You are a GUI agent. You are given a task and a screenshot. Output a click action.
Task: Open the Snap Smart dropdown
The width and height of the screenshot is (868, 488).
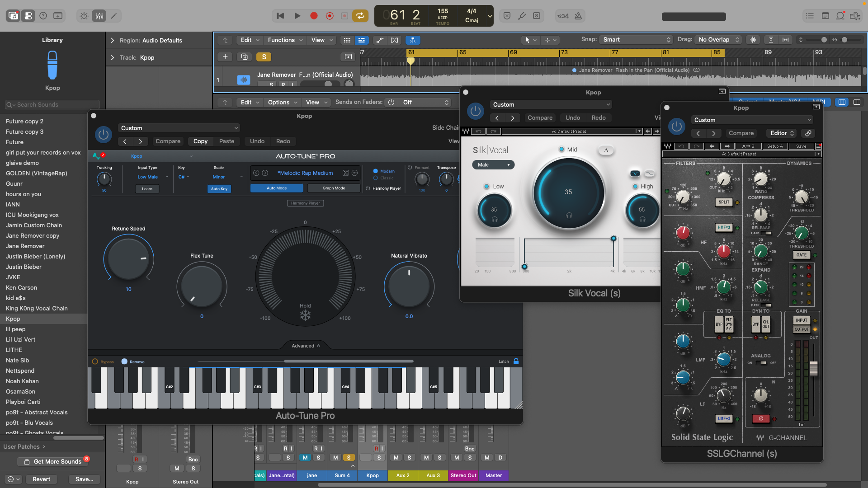click(636, 40)
